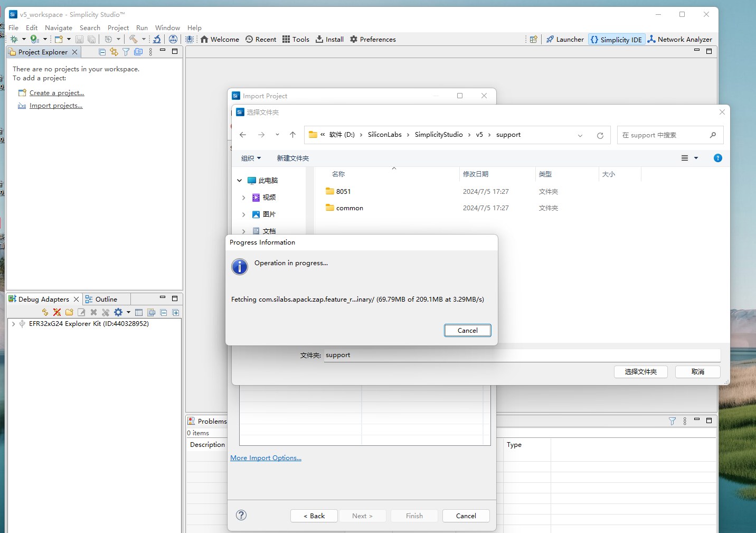Refresh the support folder listing

tap(600, 135)
